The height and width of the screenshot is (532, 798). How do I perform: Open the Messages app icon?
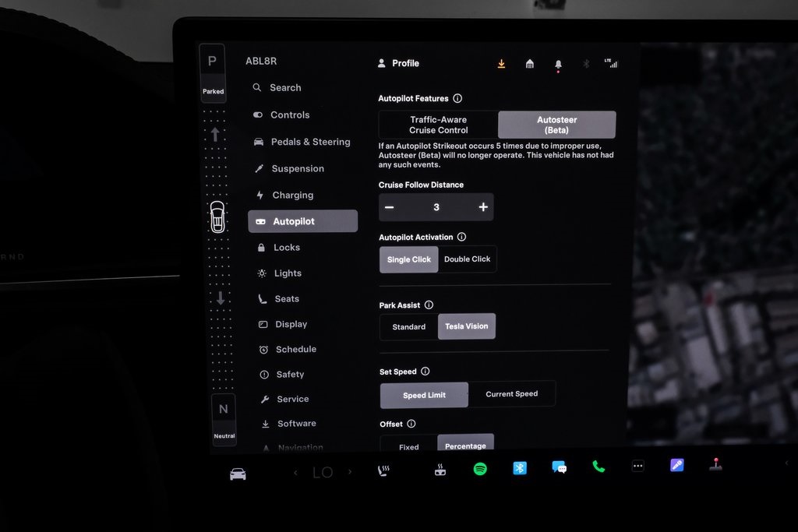(559, 467)
